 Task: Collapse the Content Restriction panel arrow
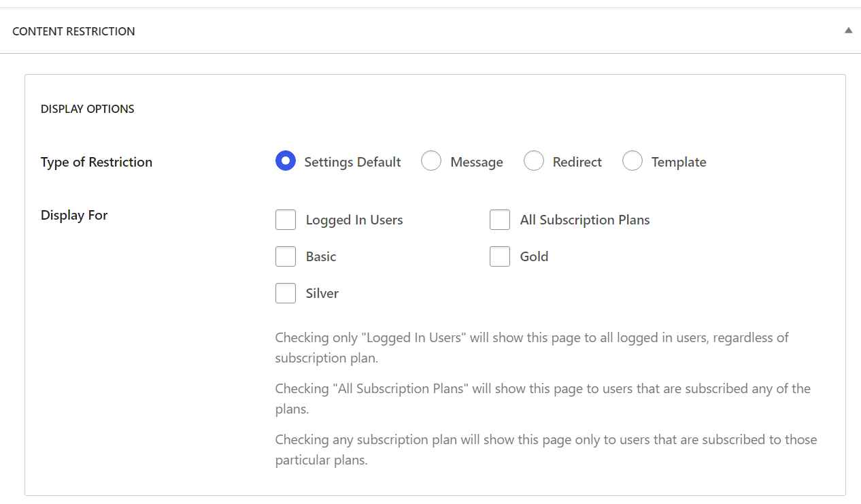tap(848, 31)
